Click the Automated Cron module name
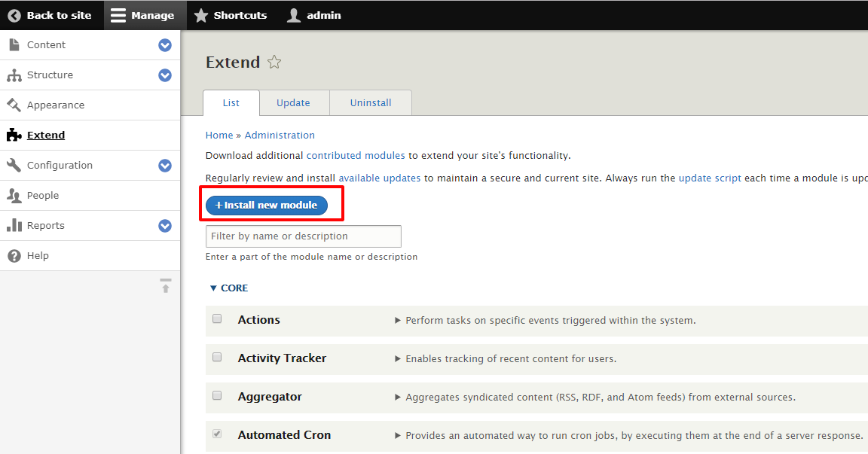This screenshot has height=454, width=868. tap(284, 435)
